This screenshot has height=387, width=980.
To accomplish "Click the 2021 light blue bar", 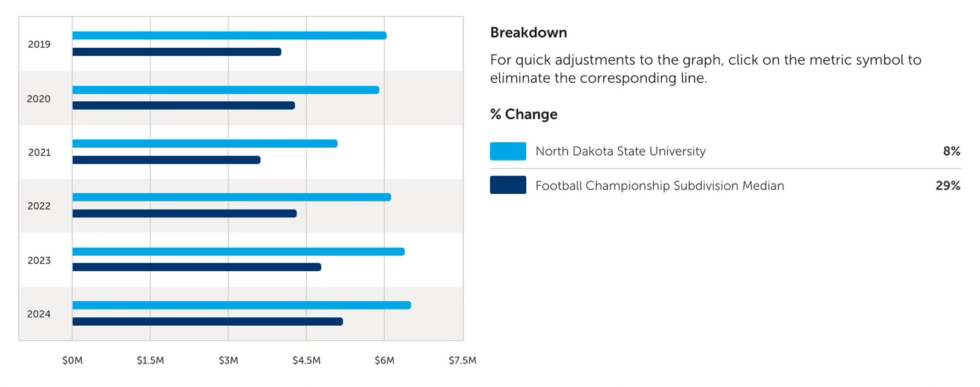I will tap(204, 144).
